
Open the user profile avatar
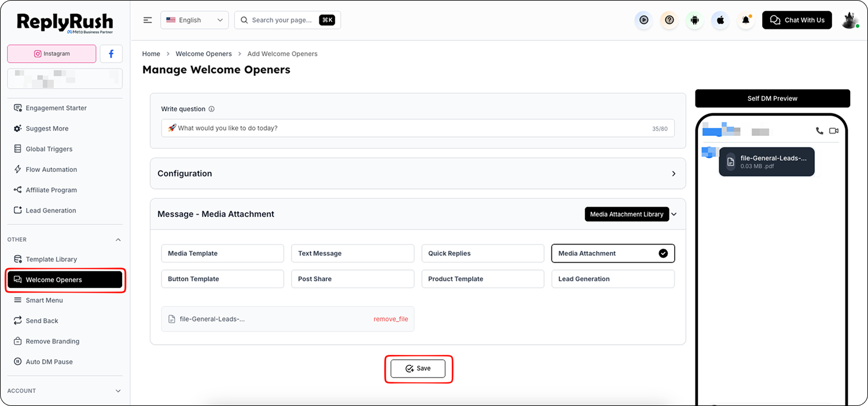(849, 20)
